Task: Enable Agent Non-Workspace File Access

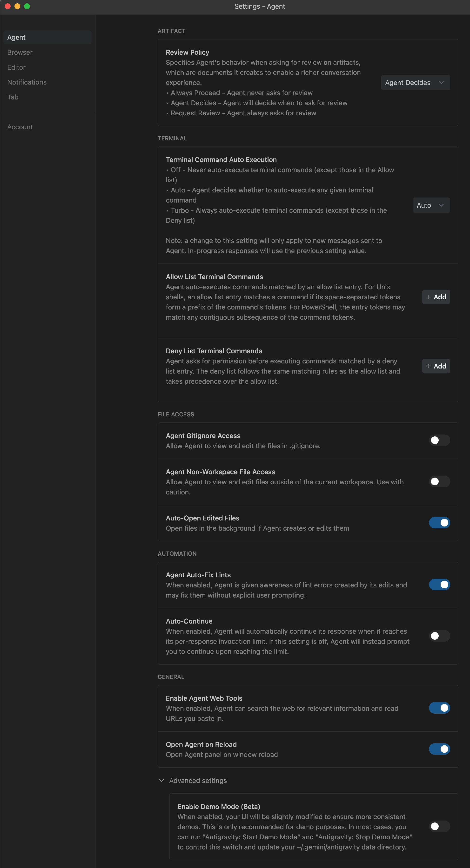Action: click(x=439, y=481)
